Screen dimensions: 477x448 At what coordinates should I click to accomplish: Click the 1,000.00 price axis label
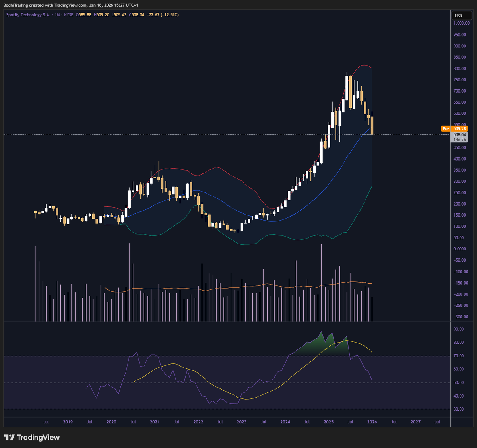point(461,23)
